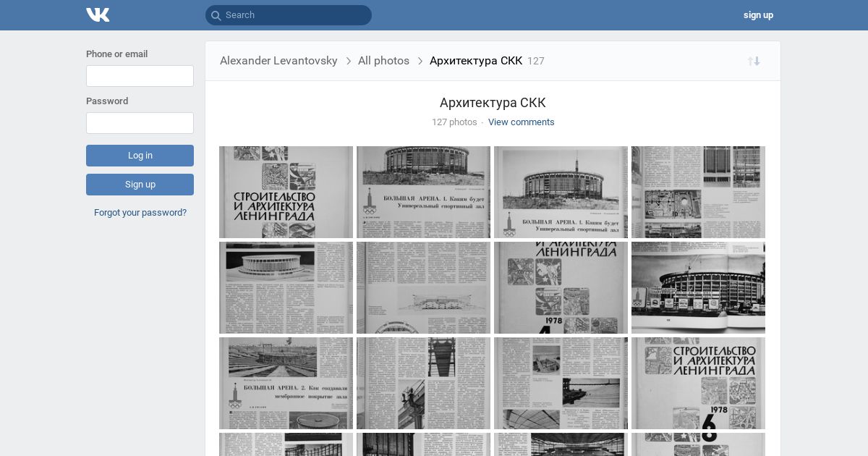The image size is (868, 456).
Task: Open Forgot your password link
Action: 140,213
